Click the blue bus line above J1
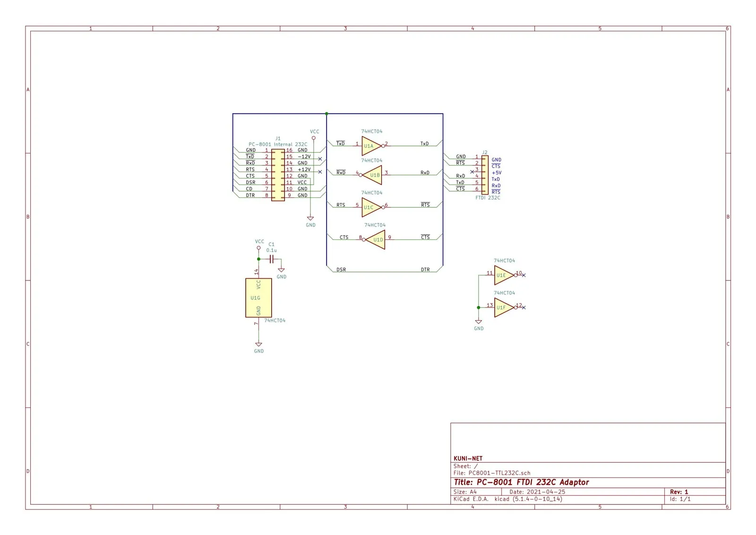756x535 pixels. (279, 113)
